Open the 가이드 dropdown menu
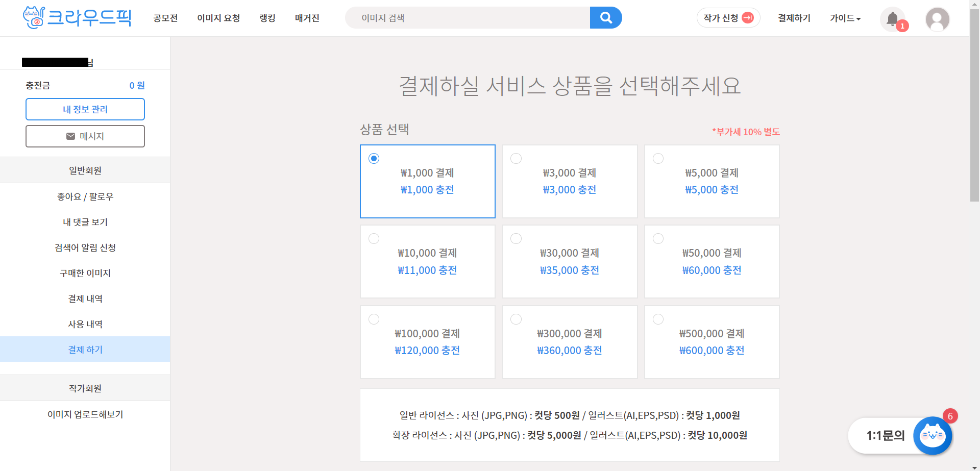Image resolution: width=980 pixels, height=471 pixels. [x=845, y=18]
